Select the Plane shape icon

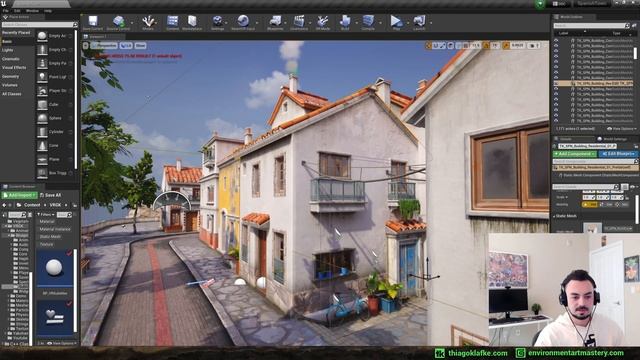(x=42, y=159)
